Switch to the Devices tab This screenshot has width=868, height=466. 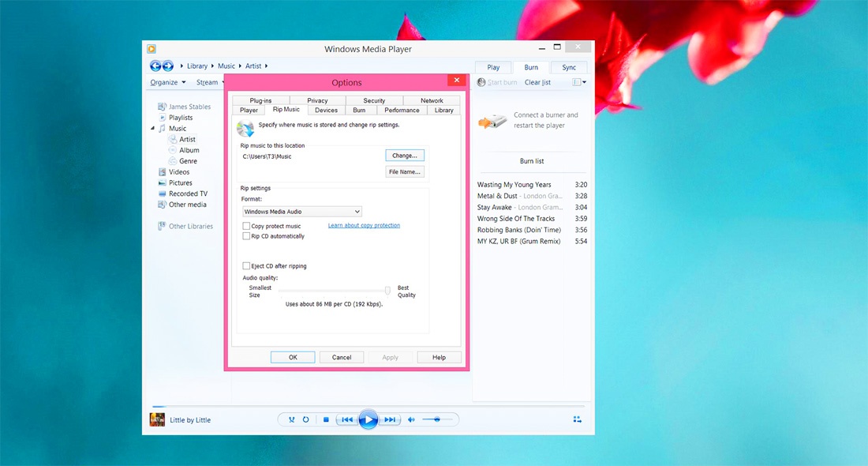coord(325,110)
